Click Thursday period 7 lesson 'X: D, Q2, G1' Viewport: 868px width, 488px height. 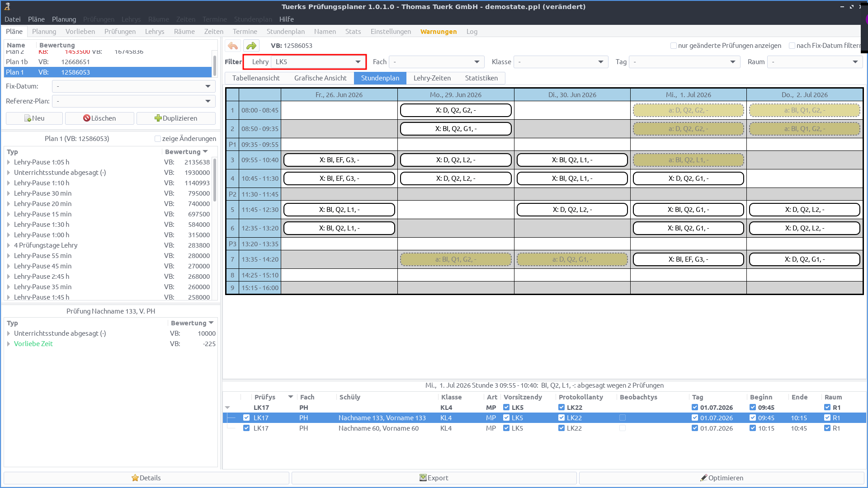point(805,259)
